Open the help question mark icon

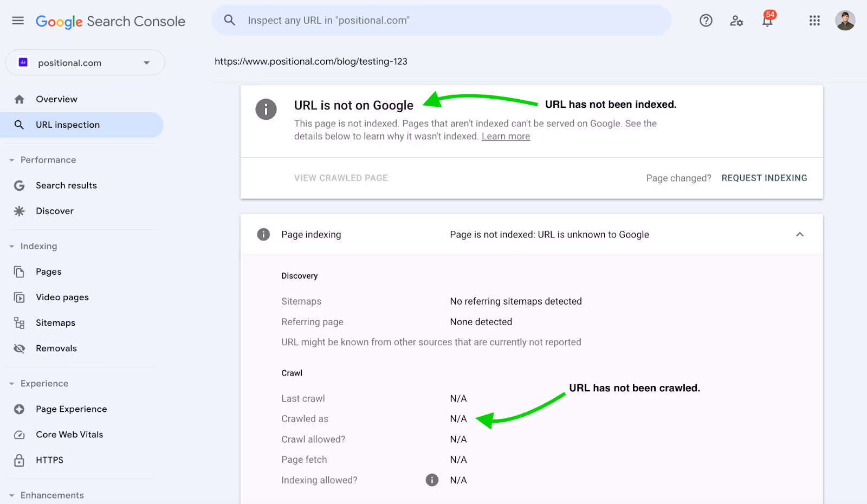pos(706,21)
